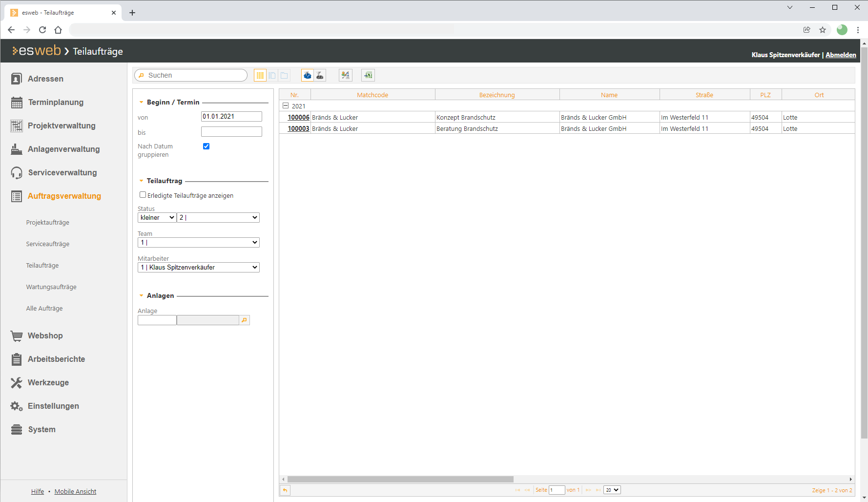
Task: Open Terminplanung in the sidebar menu
Action: point(56,103)
